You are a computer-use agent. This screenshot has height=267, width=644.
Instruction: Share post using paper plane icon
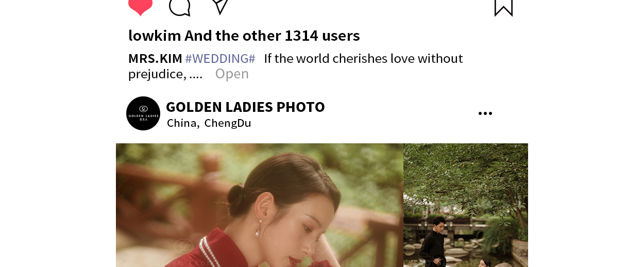coord(220,6)
